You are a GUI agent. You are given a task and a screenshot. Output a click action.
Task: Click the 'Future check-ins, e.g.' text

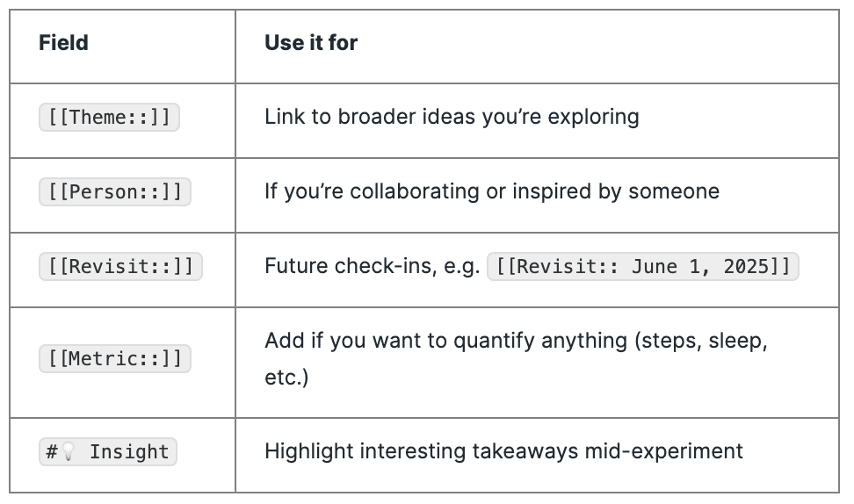(x=372, y=266)
